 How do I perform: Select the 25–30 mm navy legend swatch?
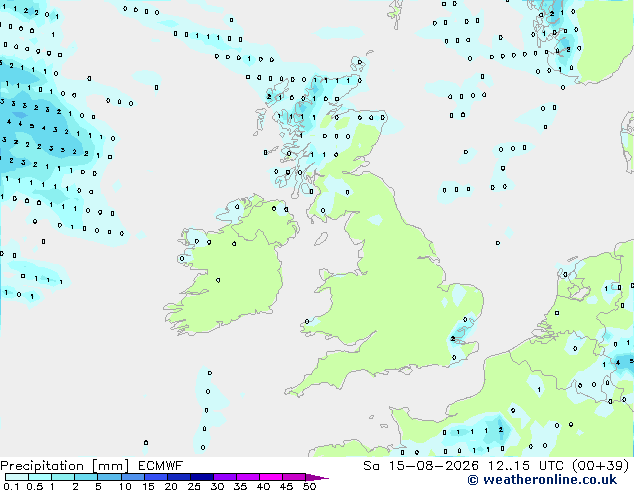201,477
